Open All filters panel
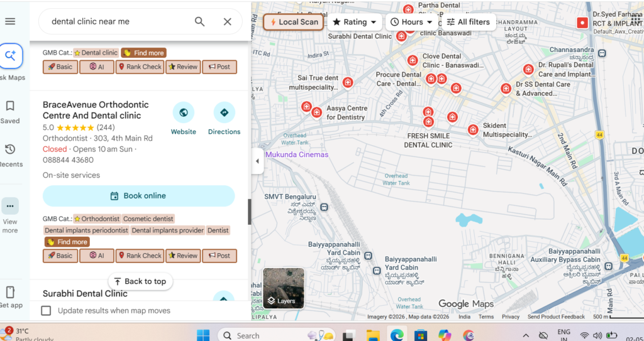Image resolution: width=644 pixels, height=341 pixels. [468, 22]
